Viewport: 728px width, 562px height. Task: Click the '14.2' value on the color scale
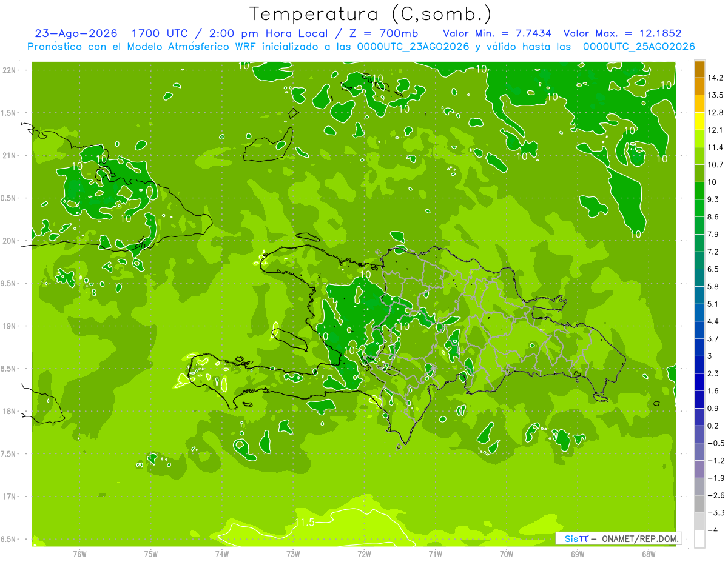[715, 78]
